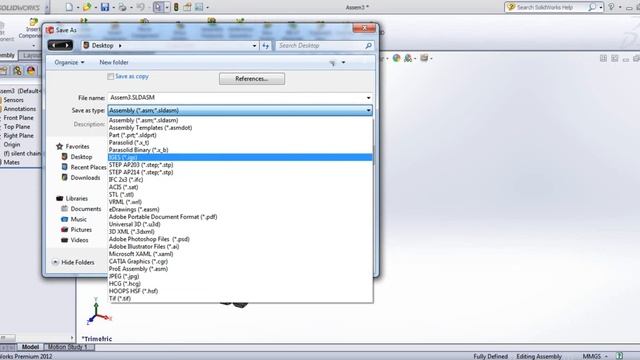This screenshot has height=360, width=640.
Task: Click the Print icon in SolidWorks toolbar
Action: [x=122, y=7]
